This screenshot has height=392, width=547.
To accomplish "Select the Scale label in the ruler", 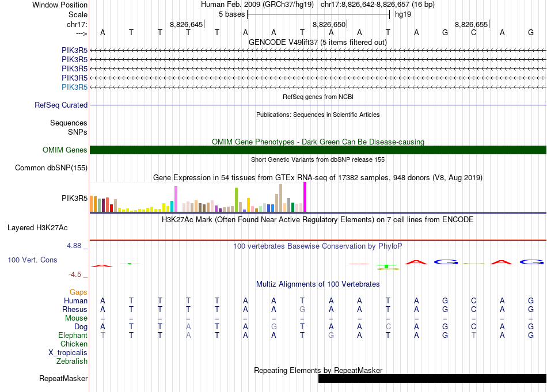I will tap(78, 14).
